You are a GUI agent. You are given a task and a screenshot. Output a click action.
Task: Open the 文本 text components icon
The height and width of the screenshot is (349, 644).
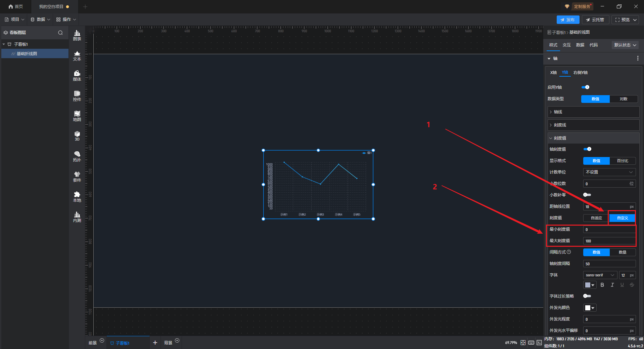77,56
